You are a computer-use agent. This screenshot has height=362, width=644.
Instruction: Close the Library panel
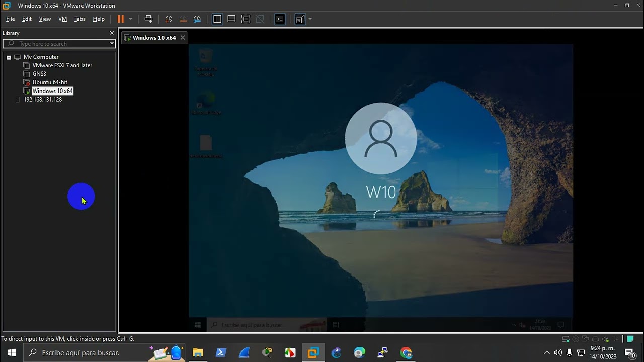[x=112, y=33]
